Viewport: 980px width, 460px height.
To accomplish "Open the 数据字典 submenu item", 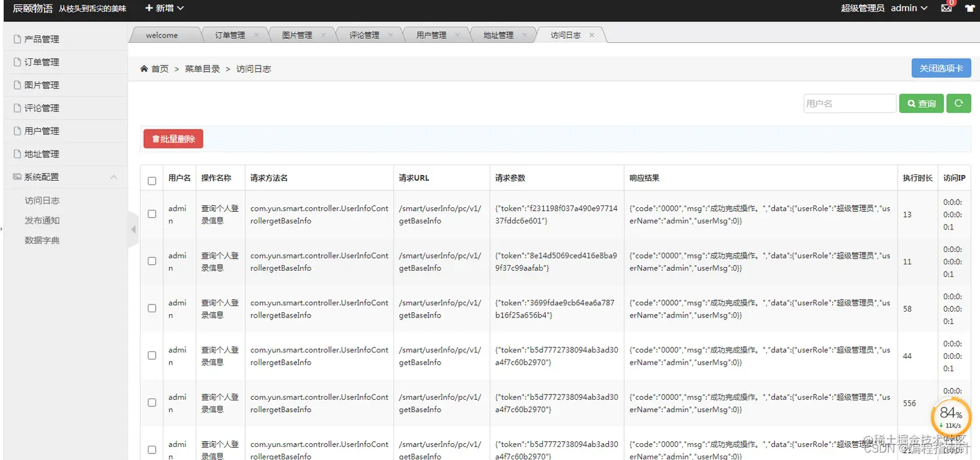I will tap(42, 240).
